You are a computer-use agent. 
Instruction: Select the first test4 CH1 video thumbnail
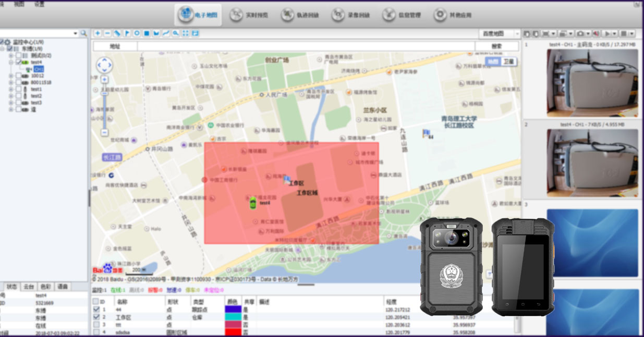(x=592, y=83)
